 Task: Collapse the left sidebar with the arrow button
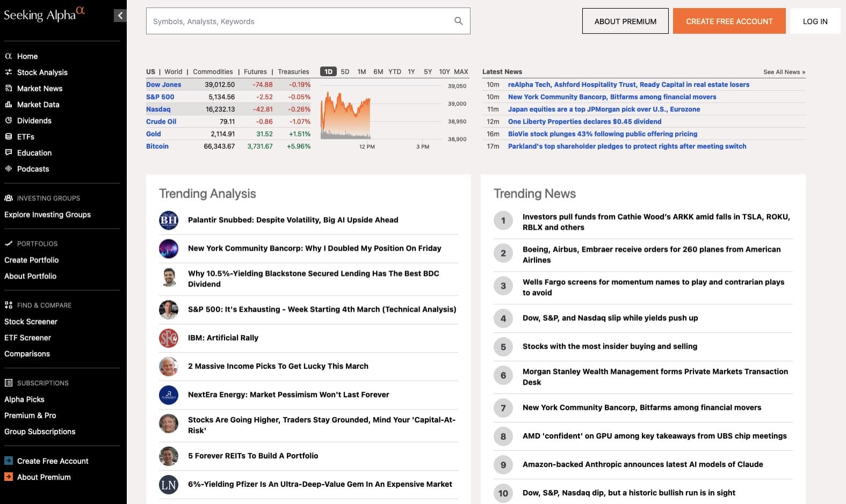coord(120,16)
